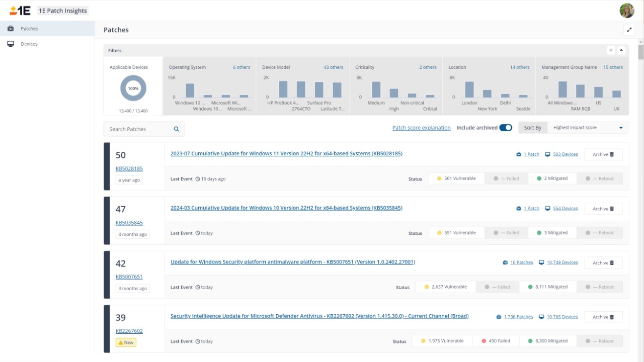Viewport: 644px width, 362px height.
Task: Archive the KB5028185 patch
Action: click(603, 154)
